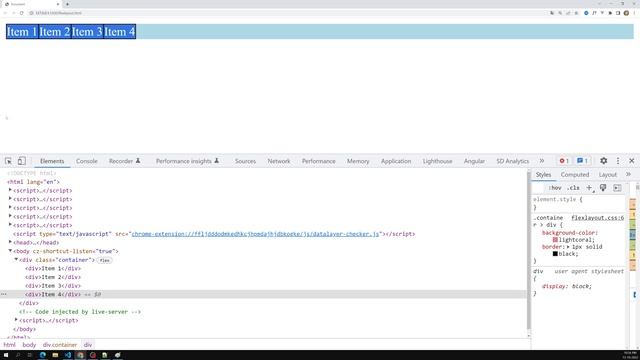This screenshot has width=640, height=360.
Task: Click the red error count badge
Action: 564,161
